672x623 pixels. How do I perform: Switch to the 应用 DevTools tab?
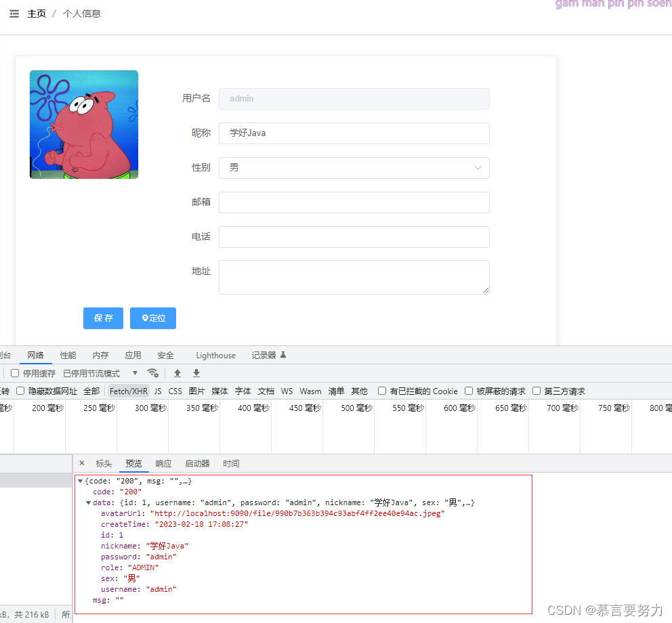coord(133,356)
